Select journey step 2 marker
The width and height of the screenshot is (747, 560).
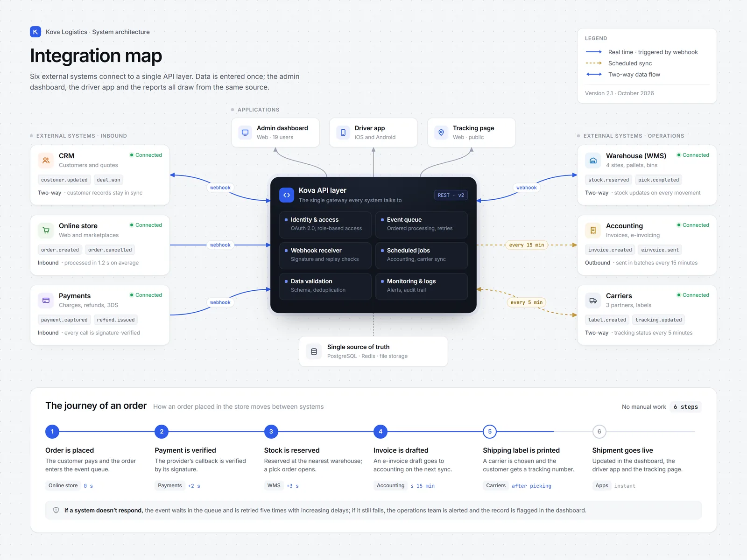click(162, 432)
